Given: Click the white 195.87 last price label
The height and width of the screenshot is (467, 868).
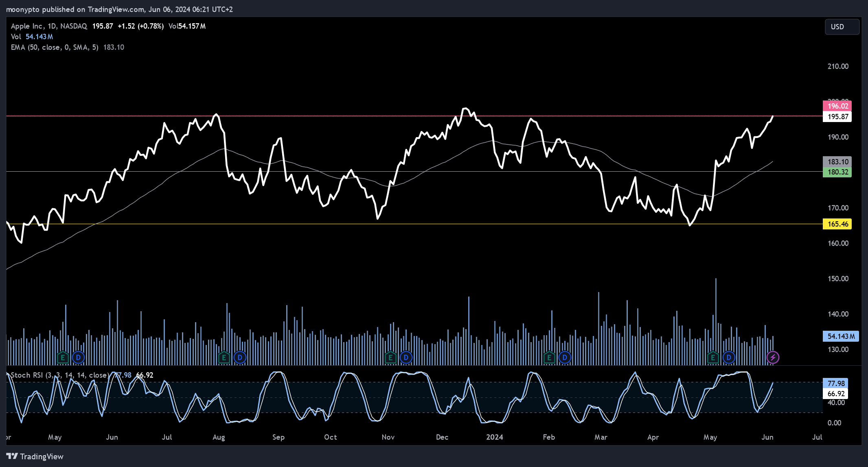Looking at the screenshot, I should point(837,117).
